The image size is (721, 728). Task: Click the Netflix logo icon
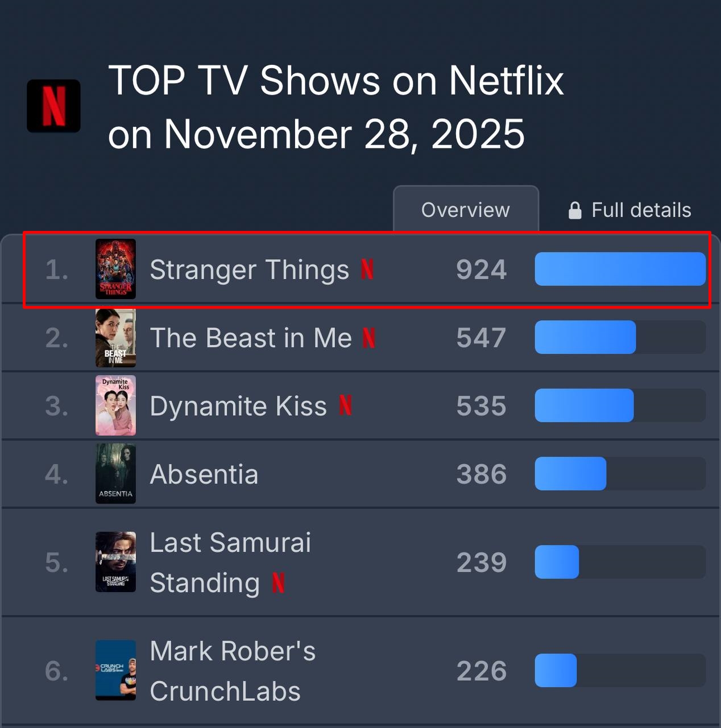pos(53,106)
